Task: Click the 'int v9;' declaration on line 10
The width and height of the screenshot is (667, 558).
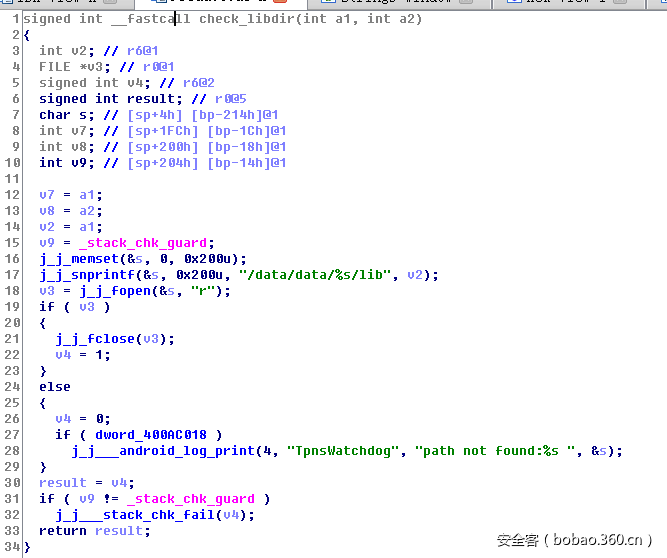Action: click(66, 163)
